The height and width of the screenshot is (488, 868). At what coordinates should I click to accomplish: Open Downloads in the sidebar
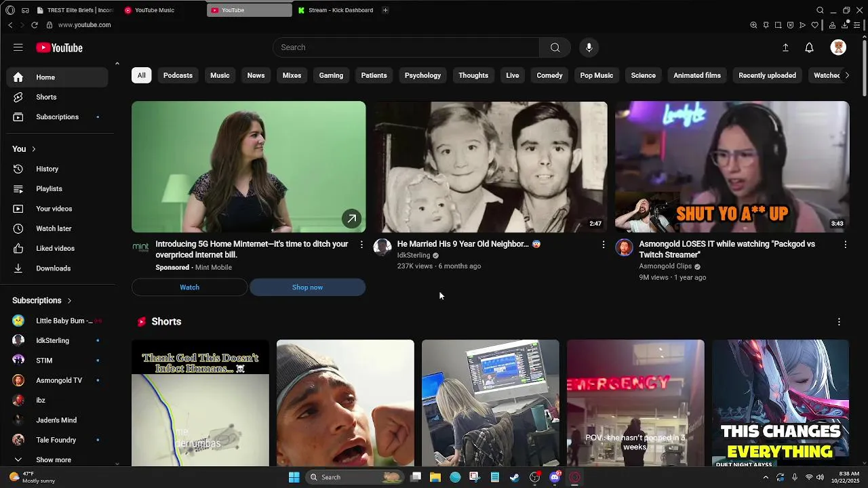point(57,268)
